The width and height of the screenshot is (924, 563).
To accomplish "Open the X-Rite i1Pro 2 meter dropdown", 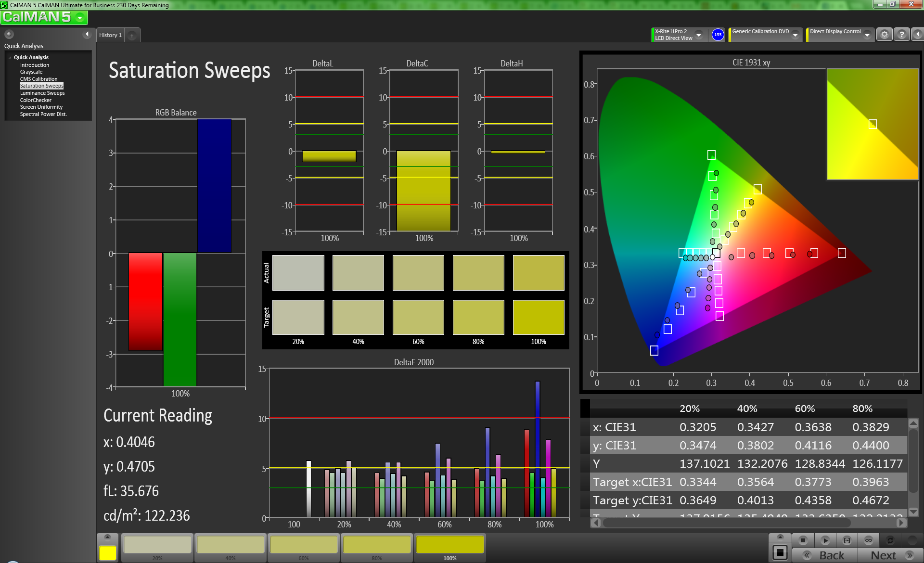I will pyautogui.click(x=699, y=35).
